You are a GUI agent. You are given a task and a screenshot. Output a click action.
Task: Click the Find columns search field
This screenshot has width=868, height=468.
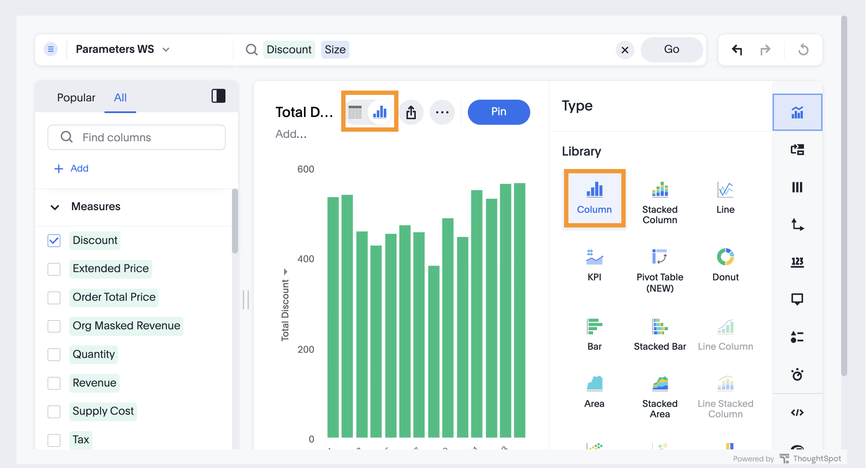tap(136, 137)
